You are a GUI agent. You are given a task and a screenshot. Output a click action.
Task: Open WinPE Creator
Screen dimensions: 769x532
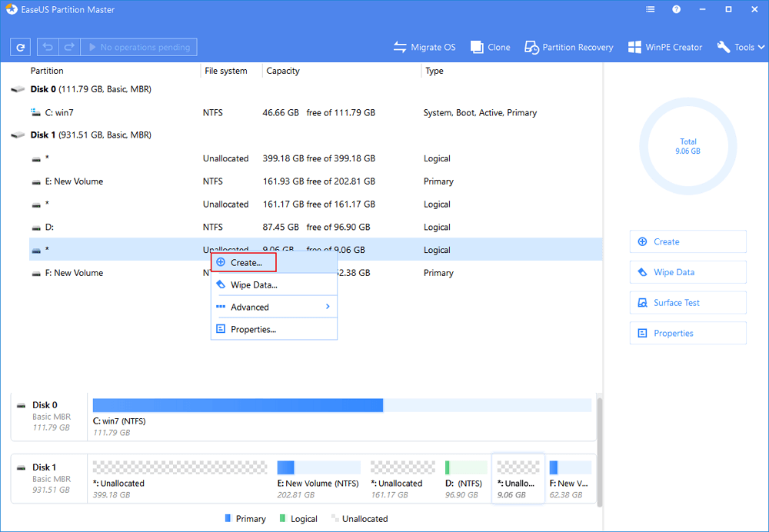pyautogui.click(x=665, y=48)
